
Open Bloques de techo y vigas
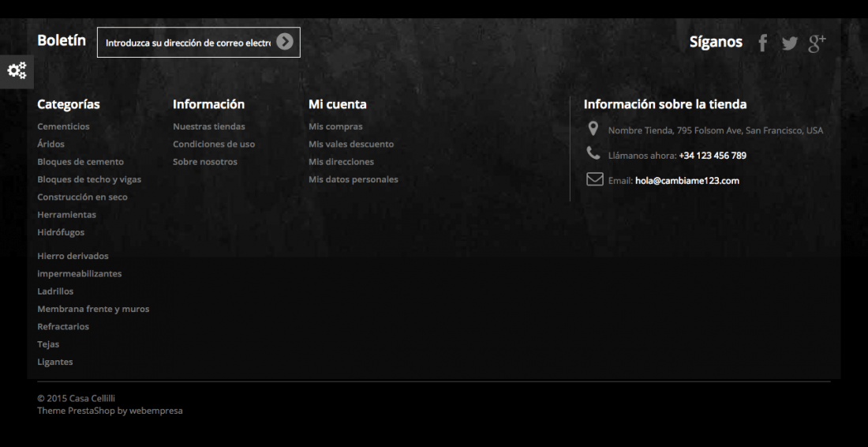(89, 179)
